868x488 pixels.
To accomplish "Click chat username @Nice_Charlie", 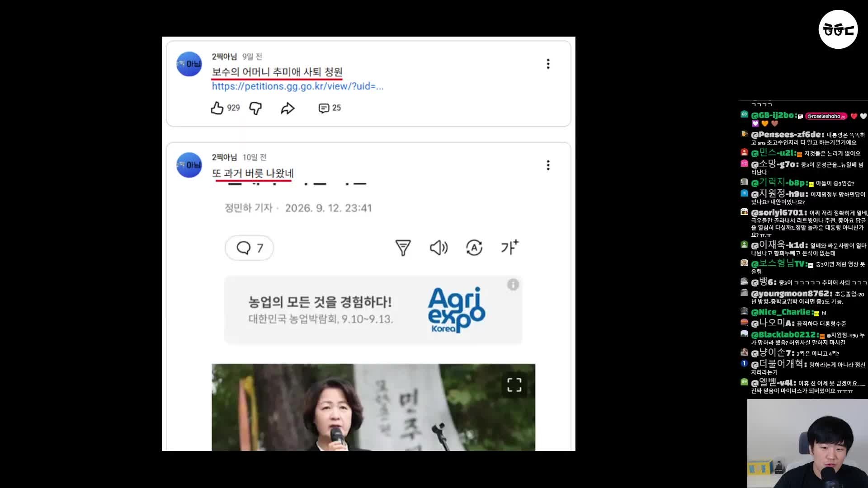I will (782, 312).
